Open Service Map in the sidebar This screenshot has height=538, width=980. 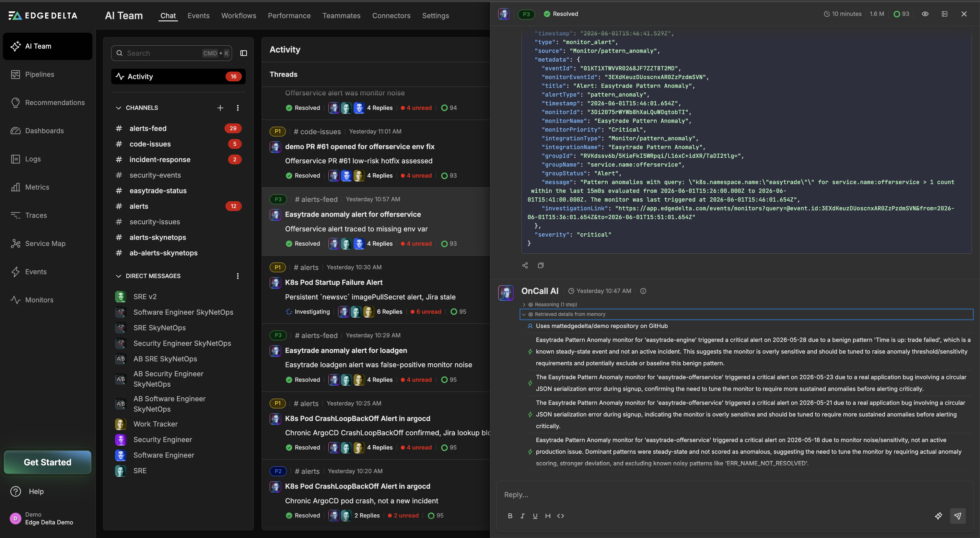(48, 243)
